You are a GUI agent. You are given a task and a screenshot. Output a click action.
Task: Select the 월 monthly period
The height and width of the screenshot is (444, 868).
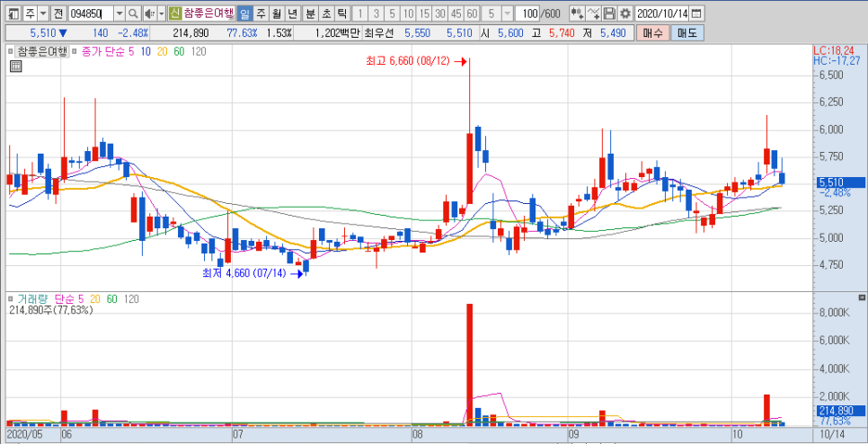[x=276, y=13]
